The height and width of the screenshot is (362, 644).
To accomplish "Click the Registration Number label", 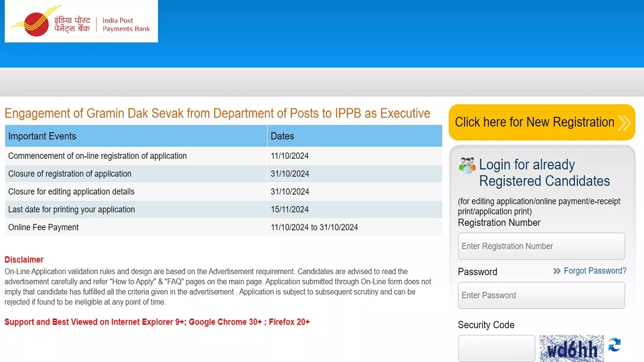I will pos(499,223).
